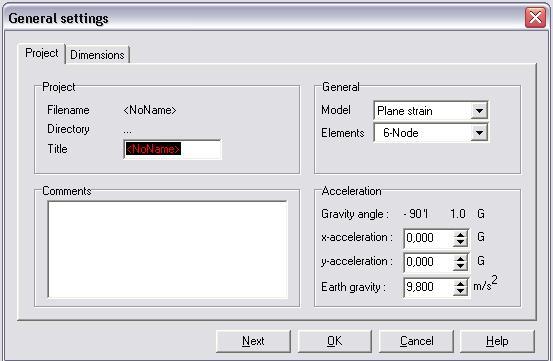Click the Cancel button
Image resolution: width=553 pixels, height=361 pixels.
pyautogui.click(x=416, y=341)
